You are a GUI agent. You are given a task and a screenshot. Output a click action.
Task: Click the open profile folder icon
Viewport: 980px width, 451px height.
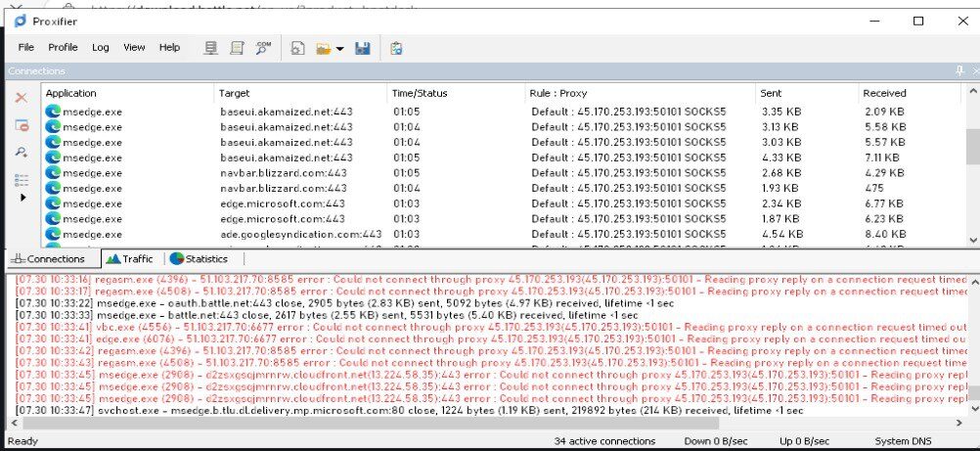point(323,48)
